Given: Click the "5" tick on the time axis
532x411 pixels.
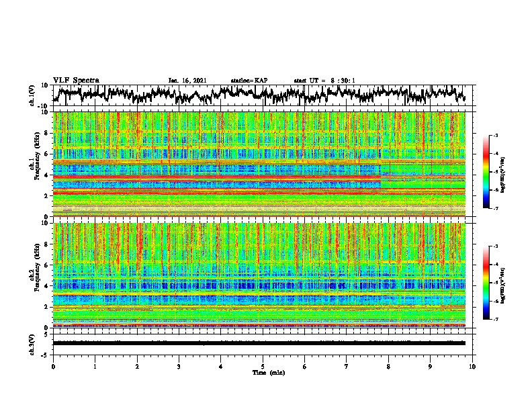Looking at the screenshot, I should 263,367.
